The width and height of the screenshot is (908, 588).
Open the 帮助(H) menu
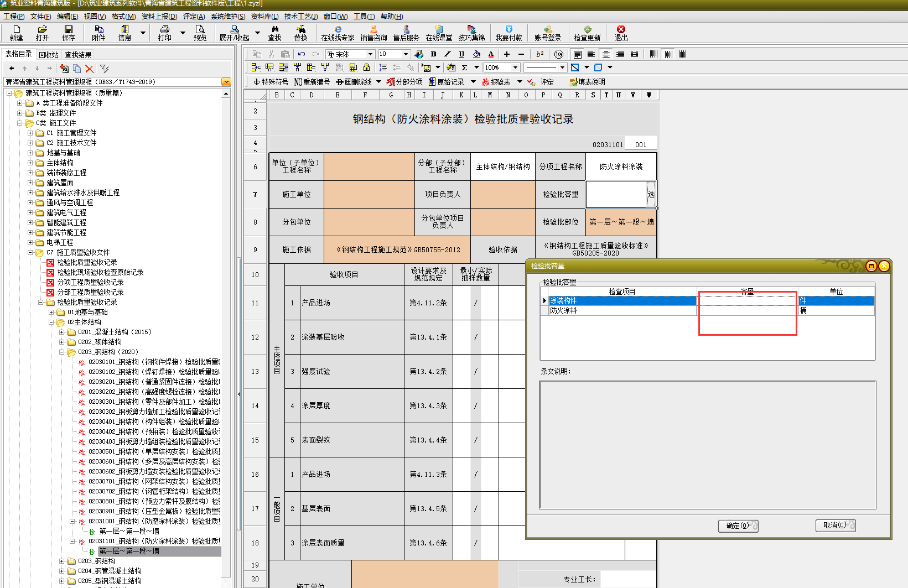point(392,17)
